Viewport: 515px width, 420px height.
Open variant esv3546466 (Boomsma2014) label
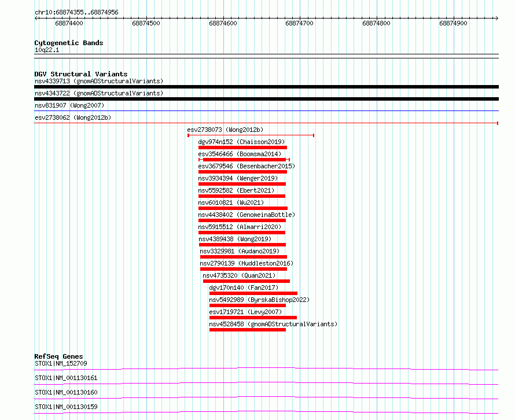[x=240, y=154]
